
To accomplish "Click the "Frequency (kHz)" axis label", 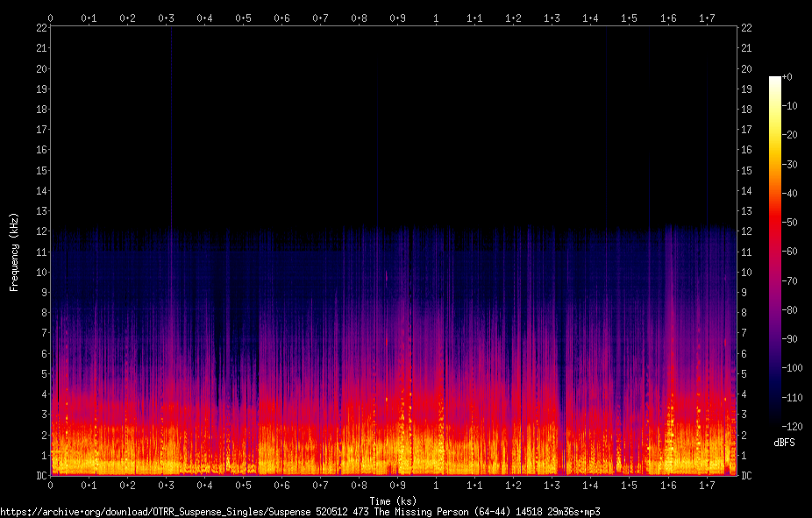I will click(x=14, y=252).
